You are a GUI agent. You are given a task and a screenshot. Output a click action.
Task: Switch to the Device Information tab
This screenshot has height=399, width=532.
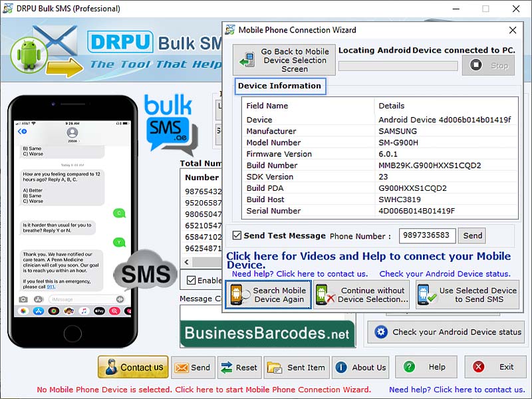(280, 86)
